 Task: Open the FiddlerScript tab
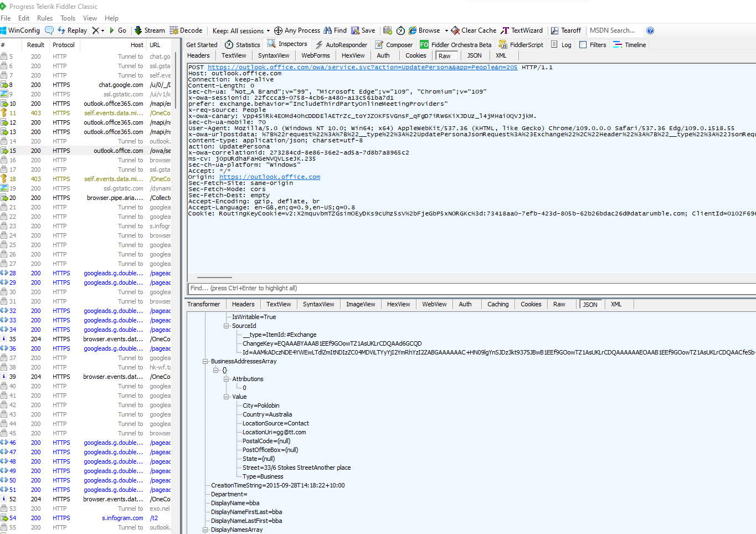pyautogui.click(x=521, y=45)
